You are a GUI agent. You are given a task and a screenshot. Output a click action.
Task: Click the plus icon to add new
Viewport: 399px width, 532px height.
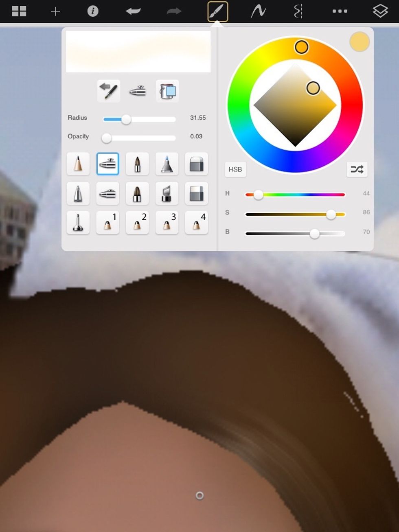pos(55,11)
